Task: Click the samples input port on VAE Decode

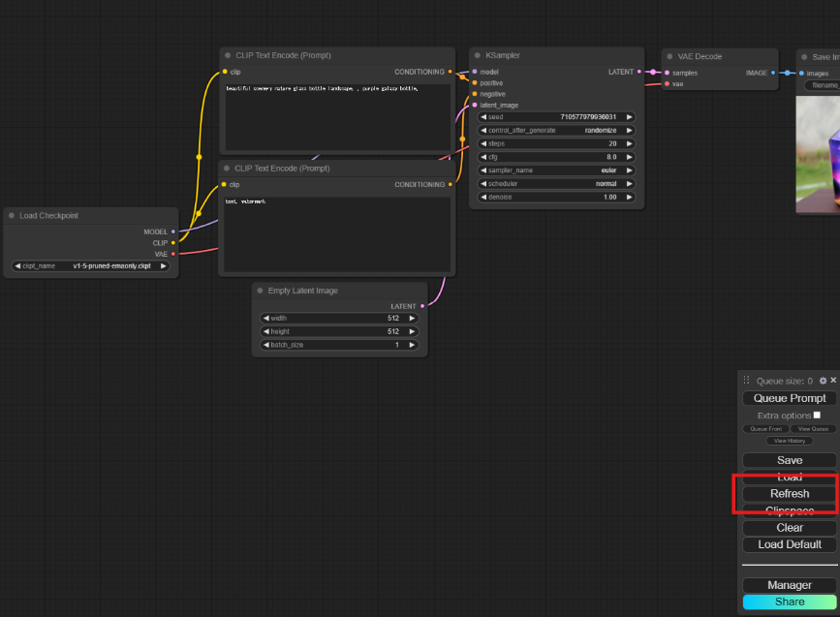Action: (667, 73)
